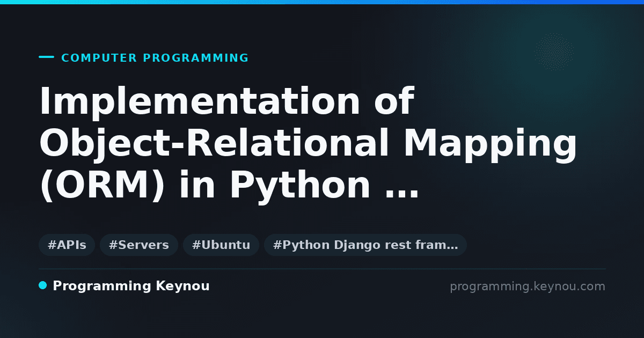The height and width of the screenshot is (338, 644).
Task: Select the #Python Django rest fram… tag
Action: [x=365, y=245]
